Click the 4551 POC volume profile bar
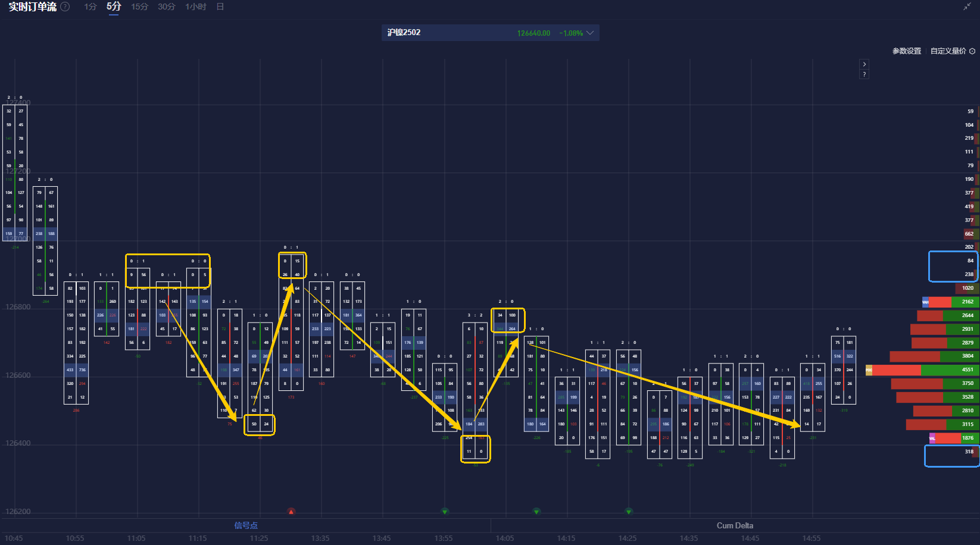The width and height of the screenshot is (980, 545). coord(922,370)
